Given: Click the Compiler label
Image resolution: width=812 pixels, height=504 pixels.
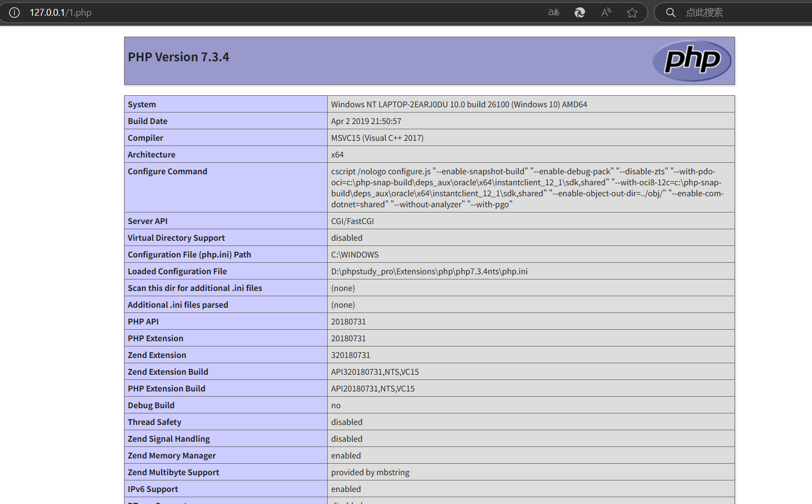Looking at the screenshot, I should [x=146, y=138].
